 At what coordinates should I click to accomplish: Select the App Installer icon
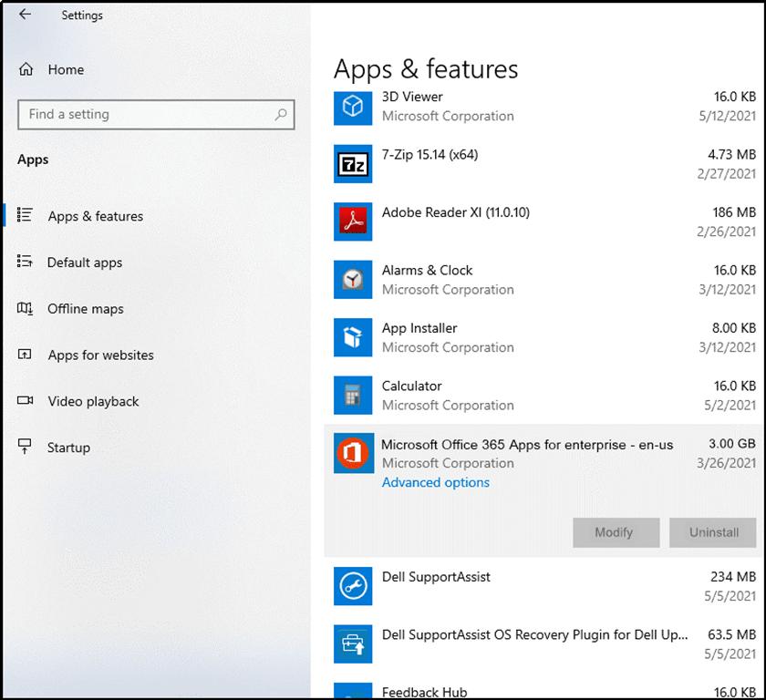[x=353, y=337]
